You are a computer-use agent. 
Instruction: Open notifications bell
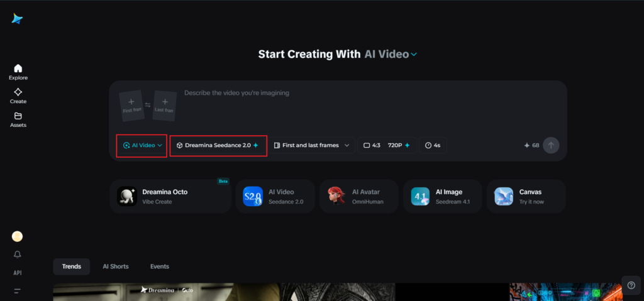click(17, 254)
